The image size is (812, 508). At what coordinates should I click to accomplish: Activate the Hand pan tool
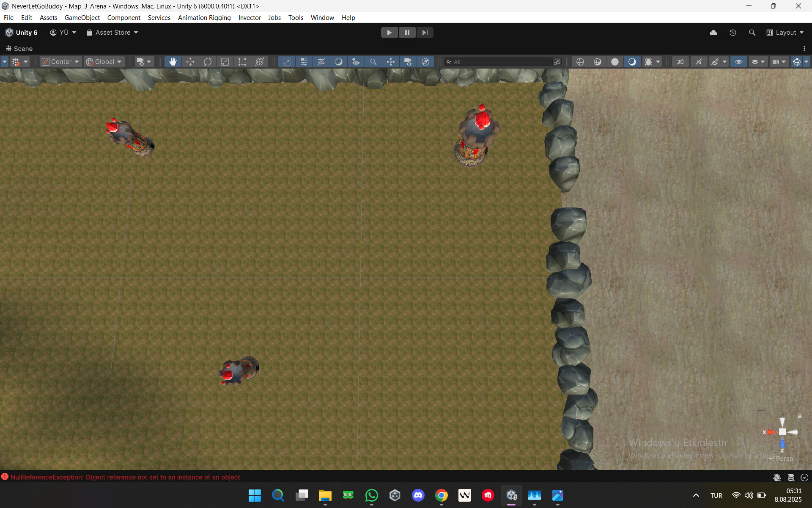173,62
